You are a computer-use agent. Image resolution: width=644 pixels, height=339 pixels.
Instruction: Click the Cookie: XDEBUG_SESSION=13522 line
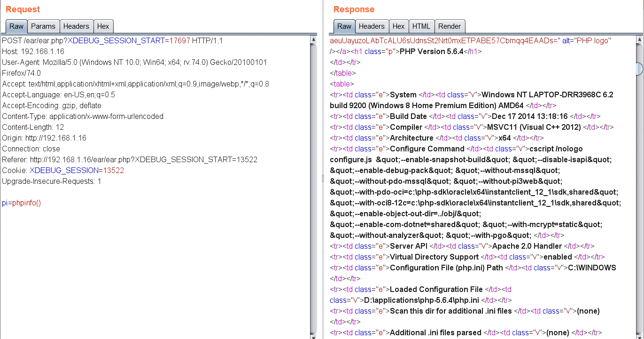[63, 170]
